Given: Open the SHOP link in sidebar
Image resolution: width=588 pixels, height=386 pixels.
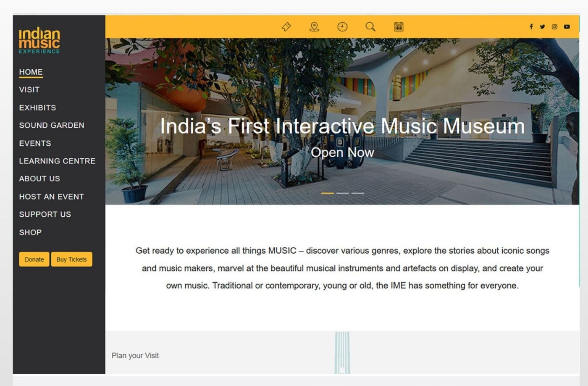Looking at the screenshot, I should 30,232.
